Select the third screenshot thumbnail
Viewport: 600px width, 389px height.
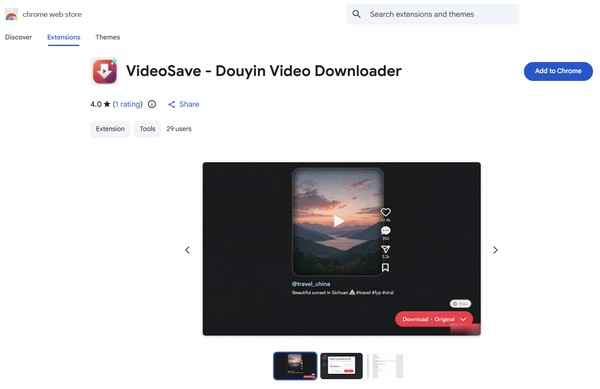385,366
